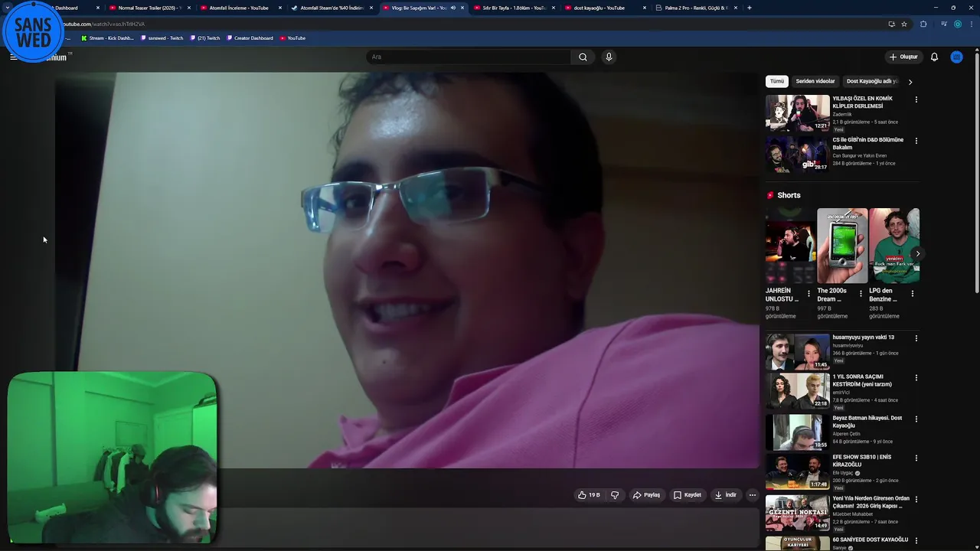
Task: Open the notifications bell
Action: (934, 57)
